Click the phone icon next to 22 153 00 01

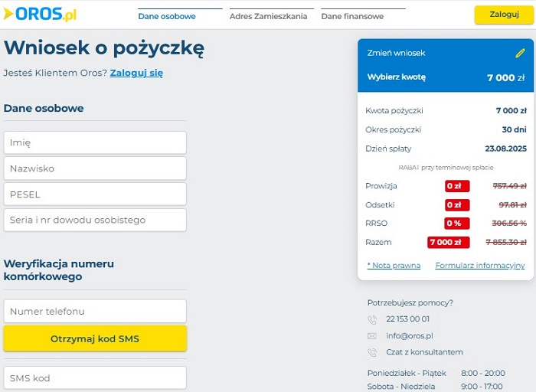click(x=372, y=319)
